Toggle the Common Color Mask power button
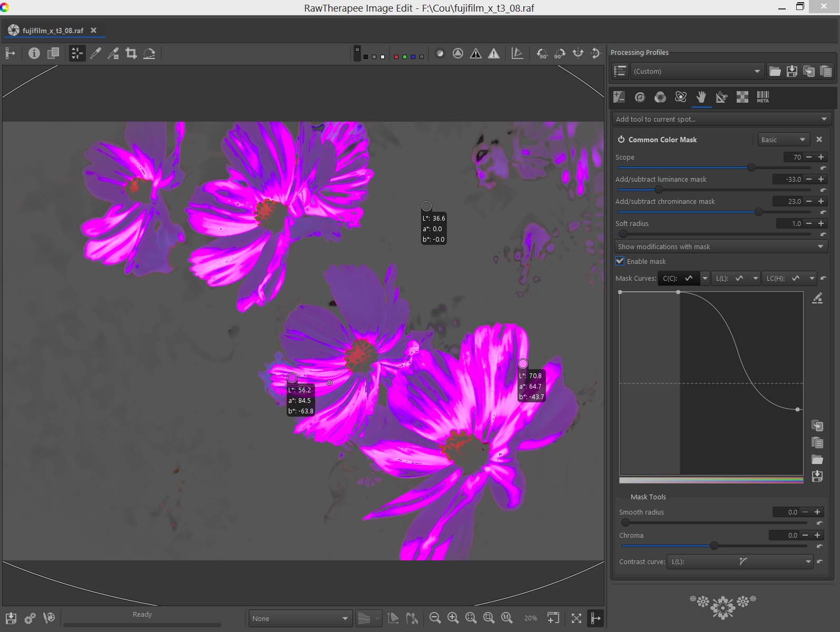This screenshot has height=632, width=840. point(621,140)
